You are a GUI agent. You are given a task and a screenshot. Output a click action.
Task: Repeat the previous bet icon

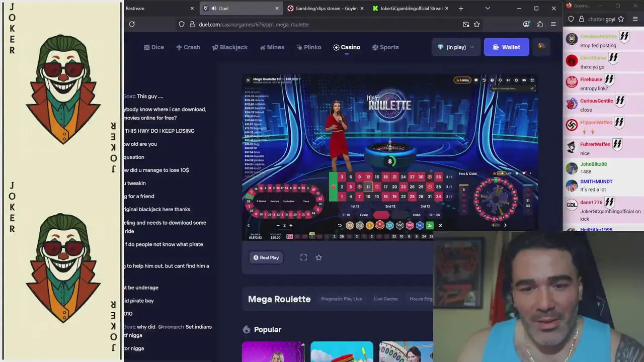click(440, 225)
